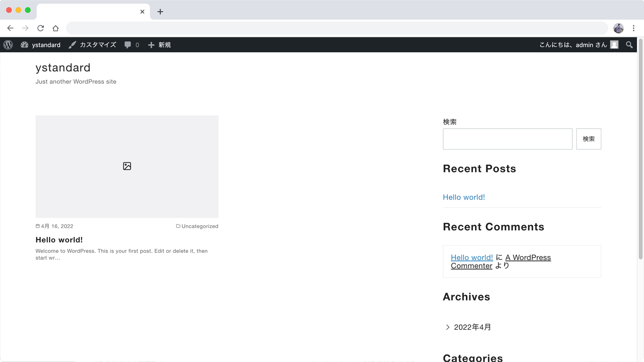Reload the page with the refresh icon
This screenshot has height=362, width=644.
(x=40, y=28)
